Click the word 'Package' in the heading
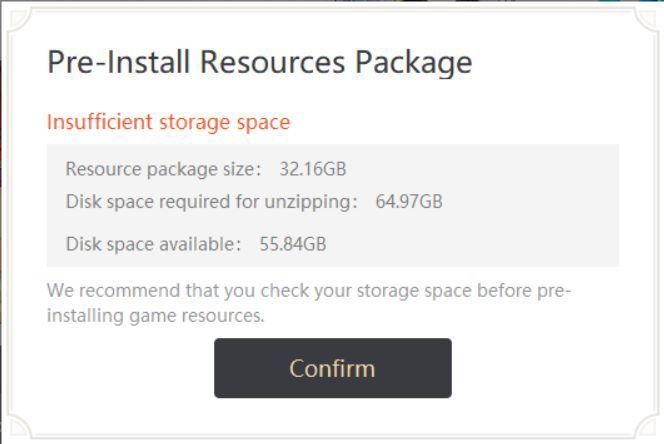Image resolution: width=664 pixels, height=444 pixels. pyautogui.click(x=413, y=62)
